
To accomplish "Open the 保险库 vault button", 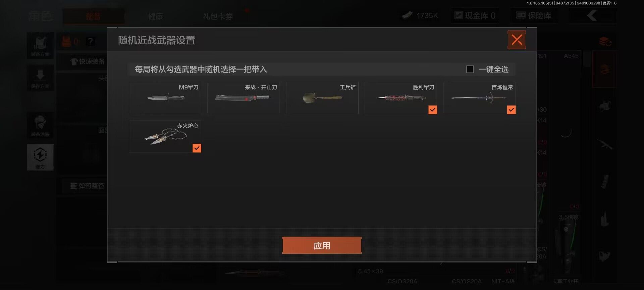I will point(534,15).
